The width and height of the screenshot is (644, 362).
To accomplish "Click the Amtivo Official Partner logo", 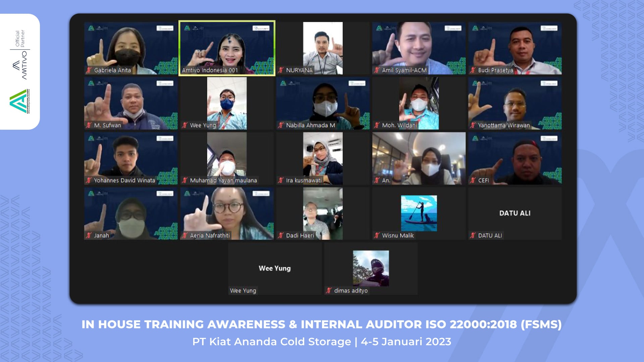I will (x=20, y=55).
